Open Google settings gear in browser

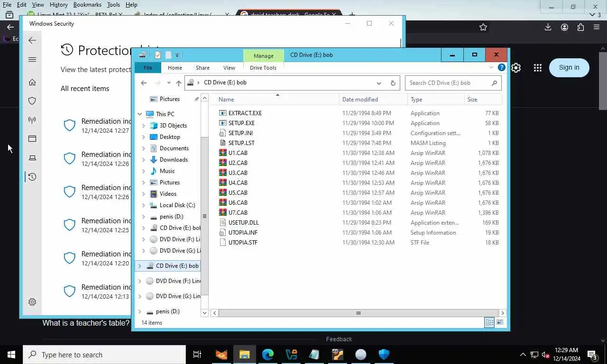(516, 68)
